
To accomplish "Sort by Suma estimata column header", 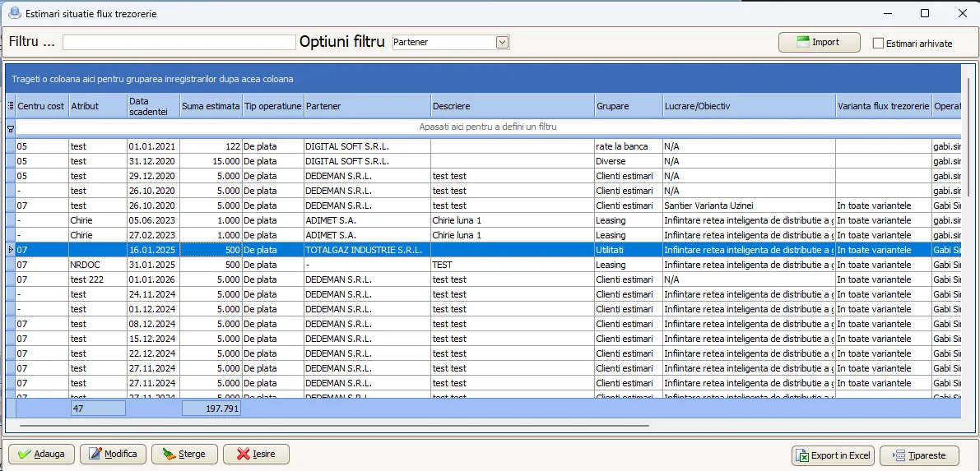I will pos(211,106).
